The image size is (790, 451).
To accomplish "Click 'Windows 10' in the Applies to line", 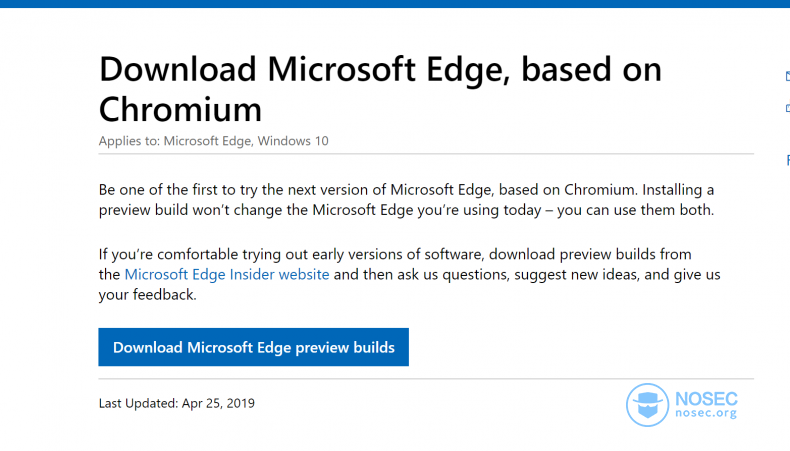I will [x=293, y=141].
